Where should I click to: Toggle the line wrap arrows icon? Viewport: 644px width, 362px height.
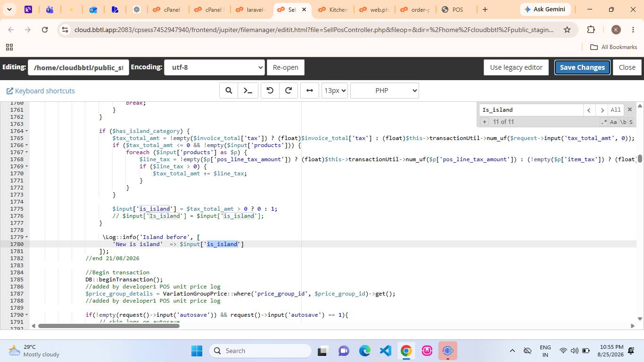pos(310,90)
